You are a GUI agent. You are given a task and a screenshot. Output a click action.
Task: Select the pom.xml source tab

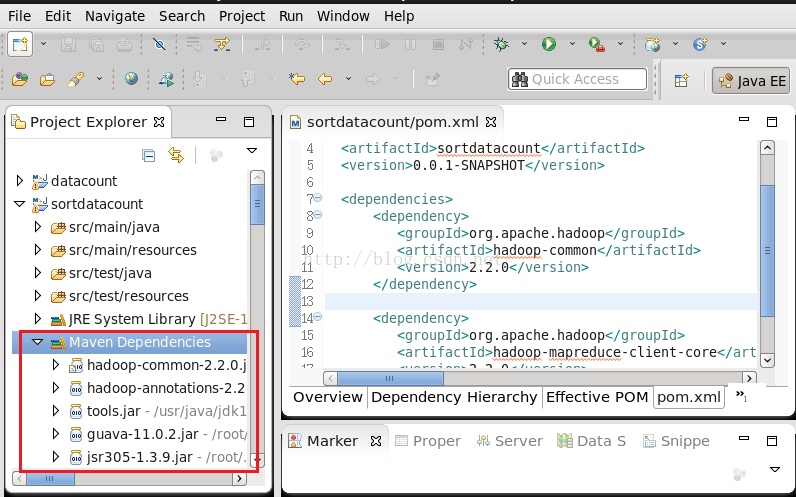(689, 397)
